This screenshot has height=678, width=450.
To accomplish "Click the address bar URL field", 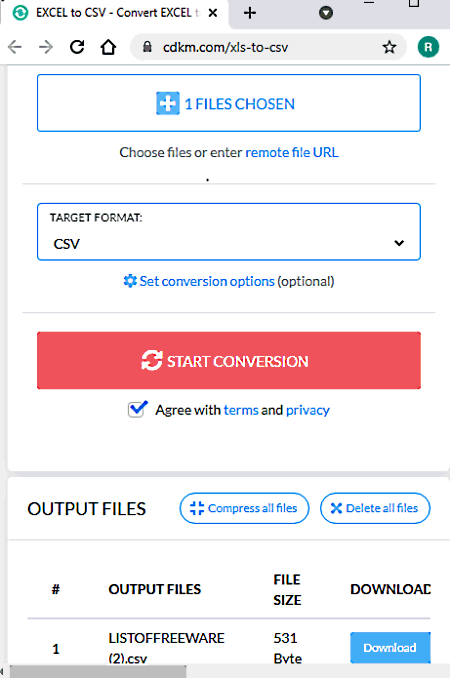I will click(268, 47).
